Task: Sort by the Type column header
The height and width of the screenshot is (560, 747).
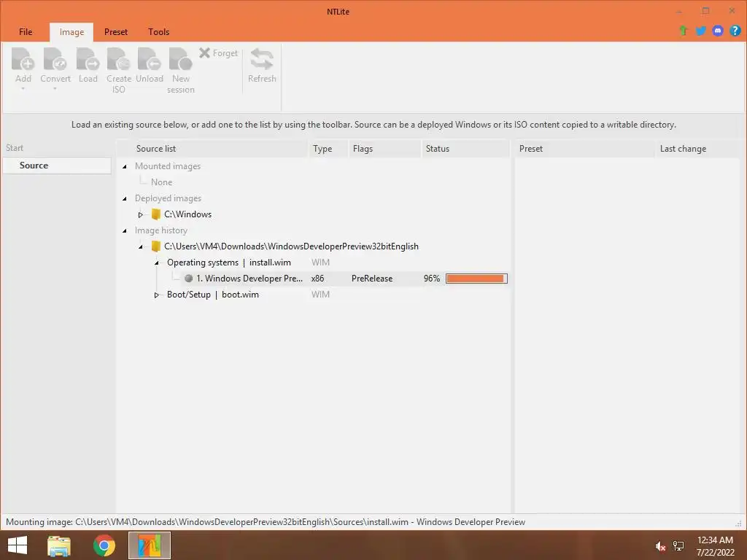Action: pyautogui.click(x=328, y=149)
